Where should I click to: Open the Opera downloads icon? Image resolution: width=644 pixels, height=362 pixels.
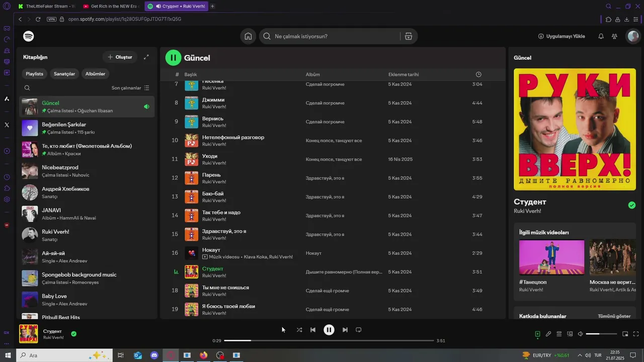626,19
